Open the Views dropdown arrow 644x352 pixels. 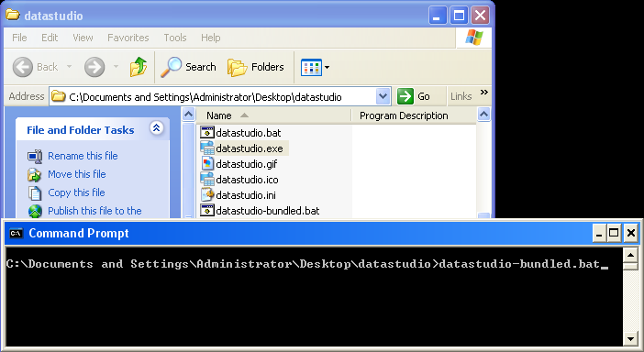pyautogui.click(x=327, y=67)
